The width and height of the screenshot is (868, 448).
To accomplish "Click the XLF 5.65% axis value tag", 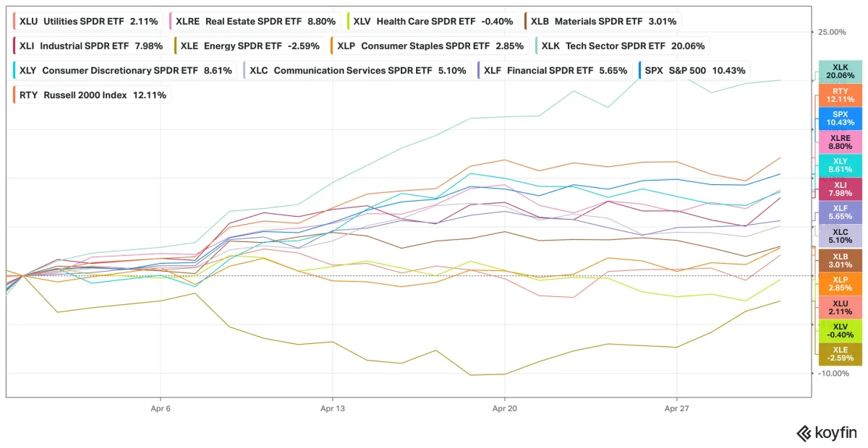I will [x=840, y=212].
